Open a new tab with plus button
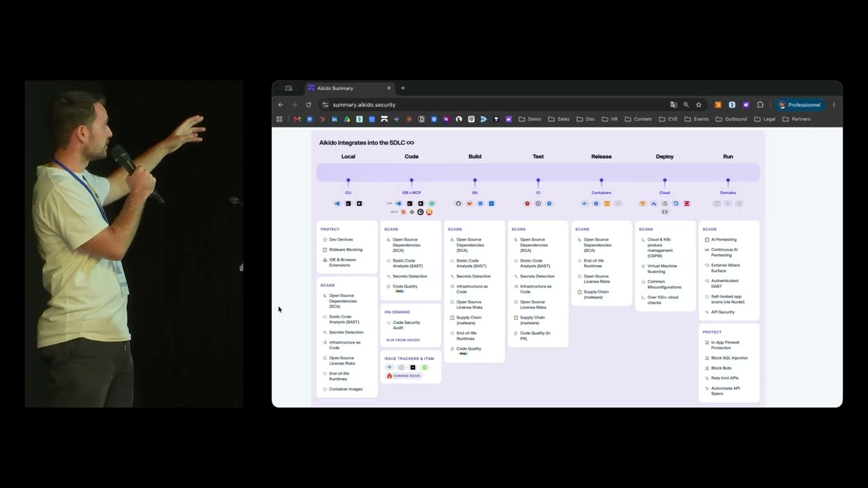Image resolution: width=868 pixels, height=488 pixels. point(403,88)
